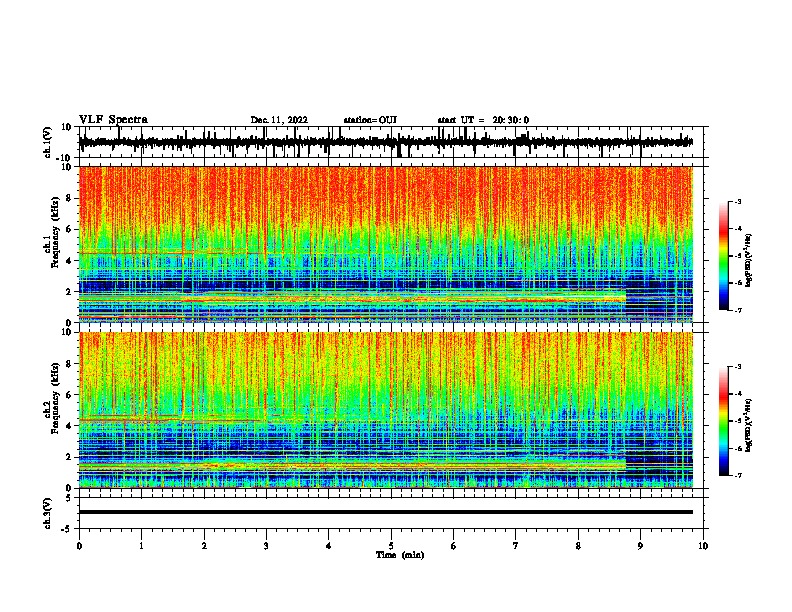Click the "5" minute tick on time axis

click(391, 546)
